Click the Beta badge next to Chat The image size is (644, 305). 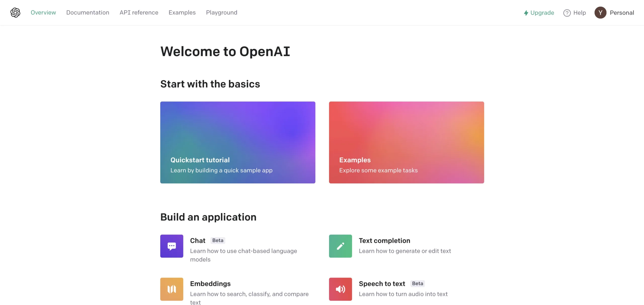click(x=218, y=241)
